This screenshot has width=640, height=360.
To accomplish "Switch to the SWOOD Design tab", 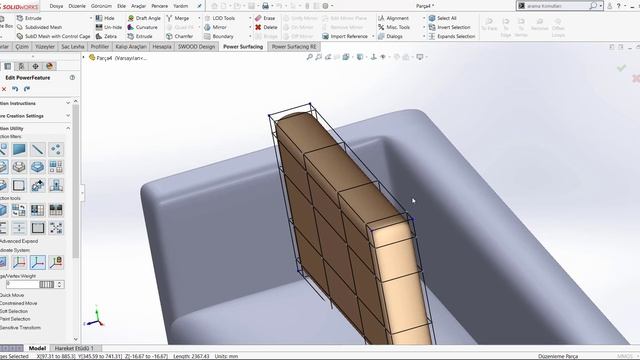I will coord(196,47).
